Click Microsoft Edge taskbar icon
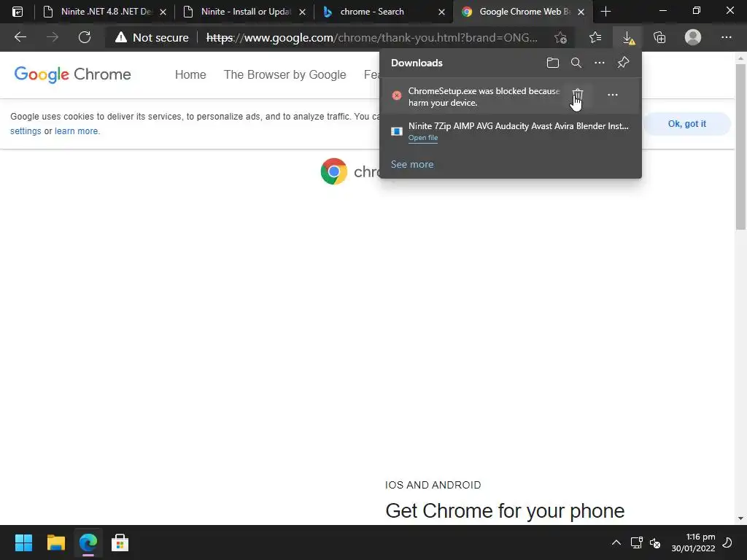Image resolution: width=747 pixels, height=560 pixels. [x=88, y=542]
